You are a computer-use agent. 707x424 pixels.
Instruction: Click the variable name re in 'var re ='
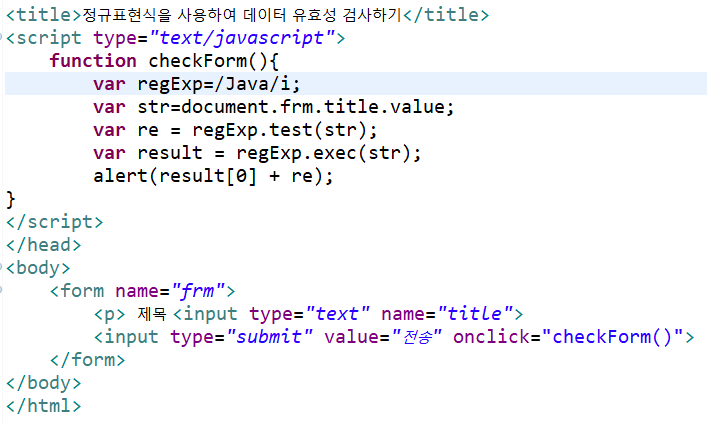[x=148, y=131]
